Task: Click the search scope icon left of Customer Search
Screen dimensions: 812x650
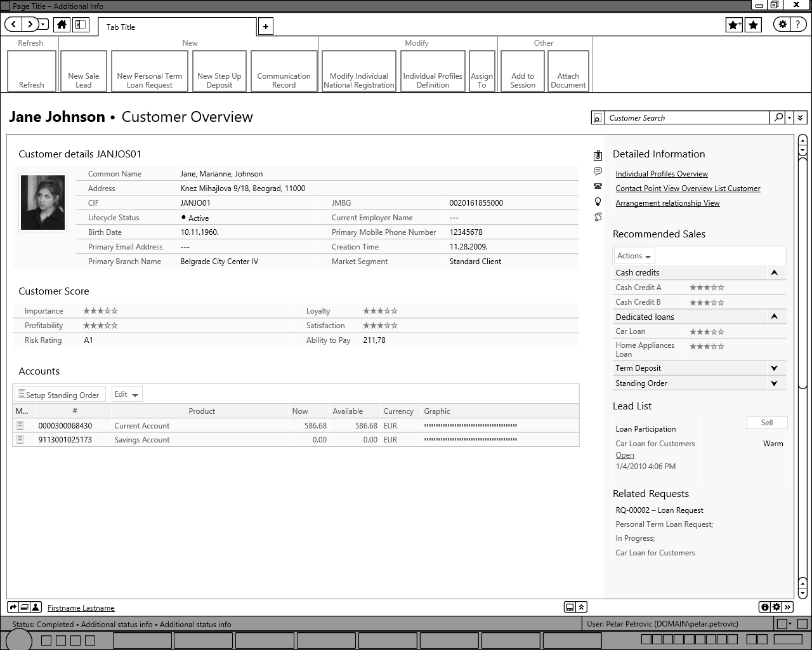Action: 598,118
